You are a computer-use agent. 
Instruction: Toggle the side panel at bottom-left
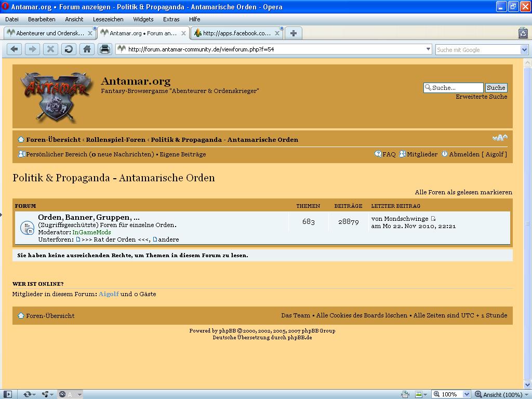(8, 394)
